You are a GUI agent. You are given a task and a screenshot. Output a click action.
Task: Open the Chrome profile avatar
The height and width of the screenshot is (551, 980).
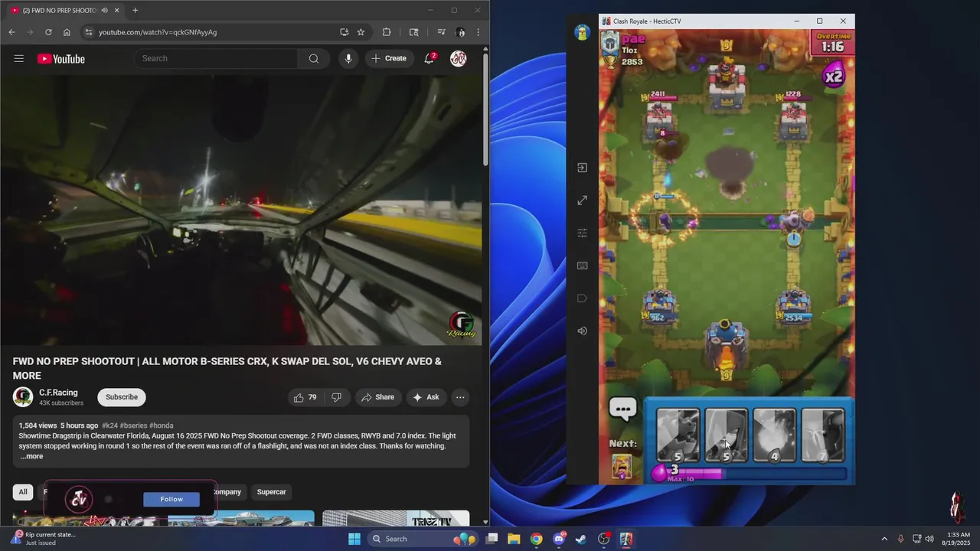(460, 32)
